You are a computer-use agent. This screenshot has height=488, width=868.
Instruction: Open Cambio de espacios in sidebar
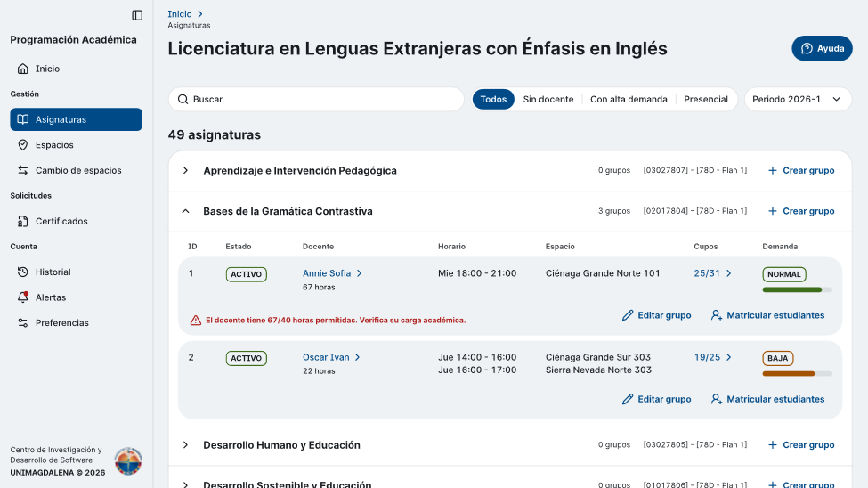[76, 170]
